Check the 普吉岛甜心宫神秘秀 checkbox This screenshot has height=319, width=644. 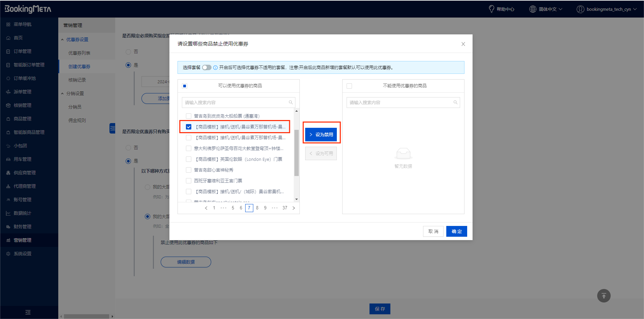point(189,170)
